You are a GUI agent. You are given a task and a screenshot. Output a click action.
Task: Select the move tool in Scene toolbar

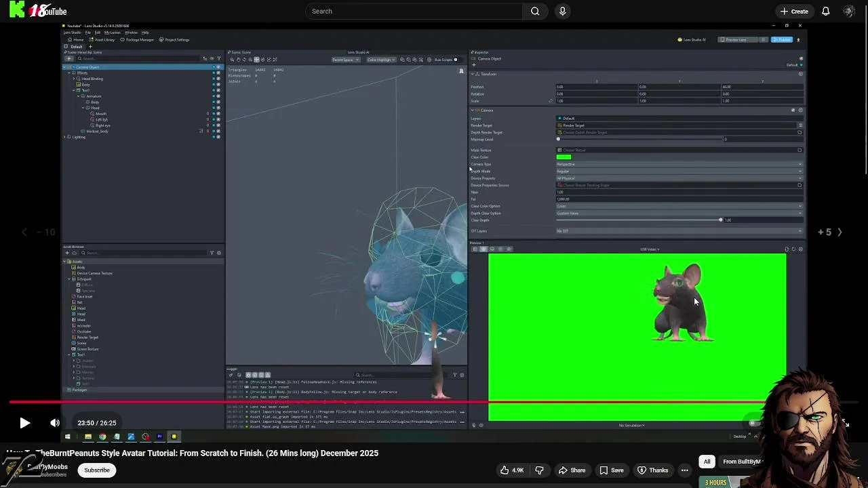256,60
